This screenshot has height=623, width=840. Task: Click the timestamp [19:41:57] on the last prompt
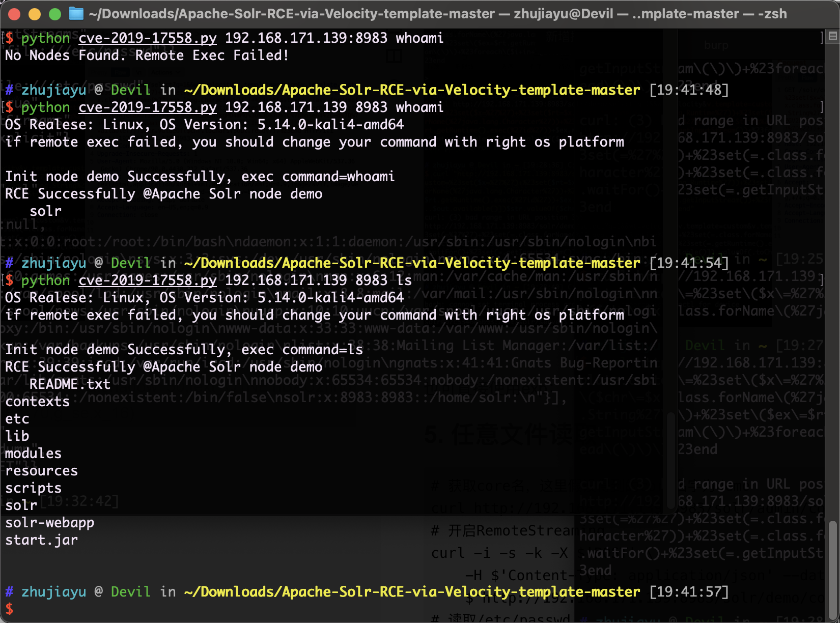pyautogui.click(x=689, y=591)
